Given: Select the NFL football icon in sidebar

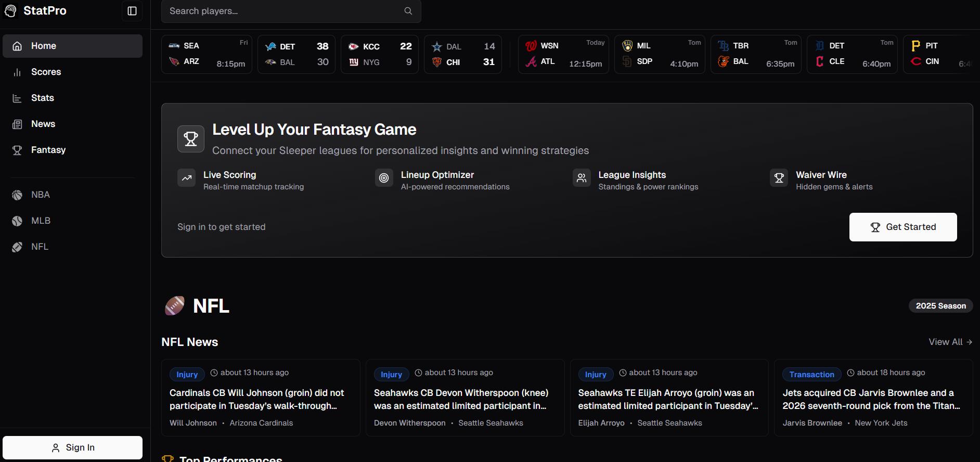Looking at the screenshot, I should 17,247.
